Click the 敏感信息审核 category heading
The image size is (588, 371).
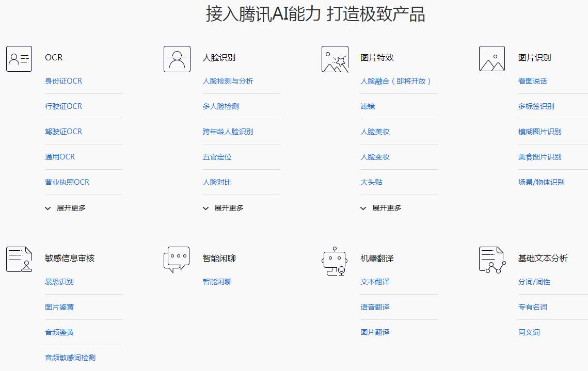point(70,258)
